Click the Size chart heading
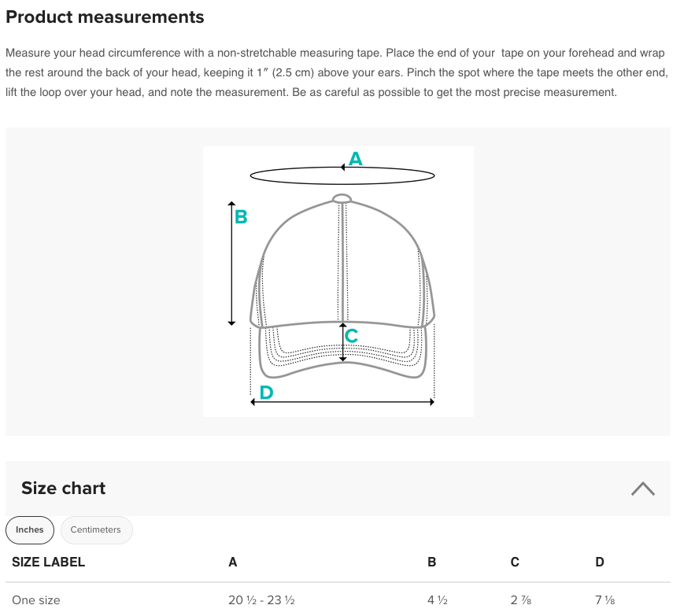The height and width of the screenshot is (616, 684). [63, 489]
